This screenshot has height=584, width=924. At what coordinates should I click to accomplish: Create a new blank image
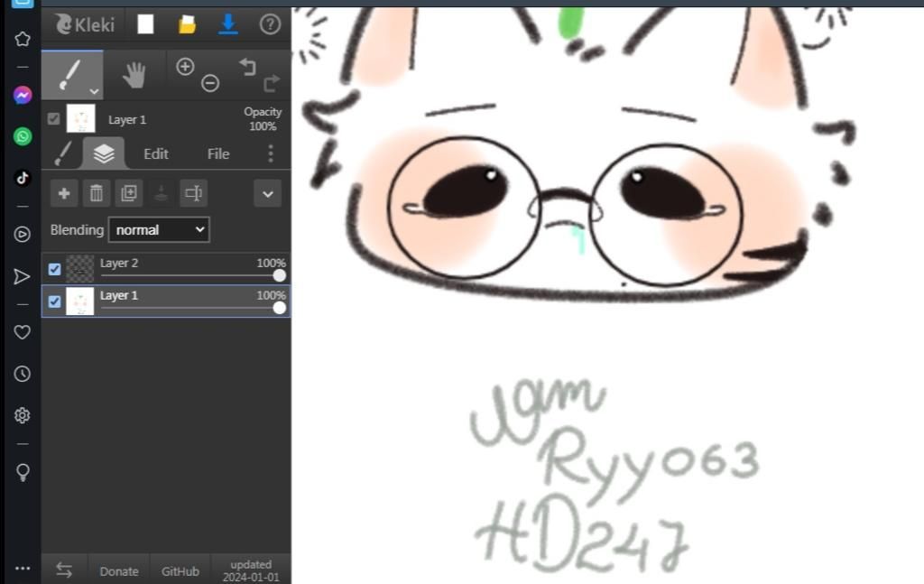[x=145, y=24]
